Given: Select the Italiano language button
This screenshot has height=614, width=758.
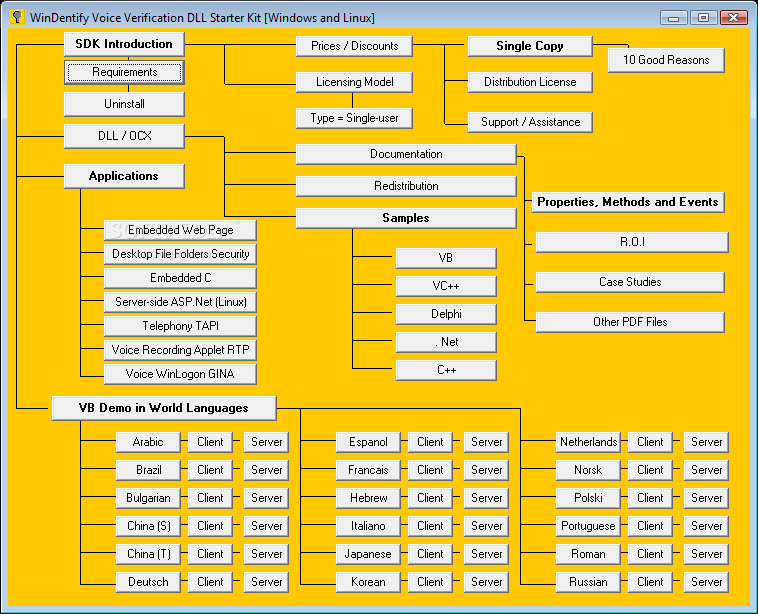Looking at the screenshot, I should point(368,526).
